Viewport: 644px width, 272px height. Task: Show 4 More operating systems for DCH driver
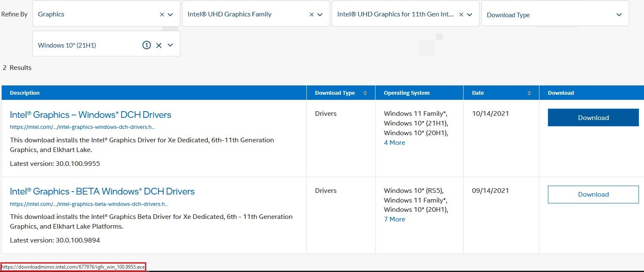coord(394,142)
